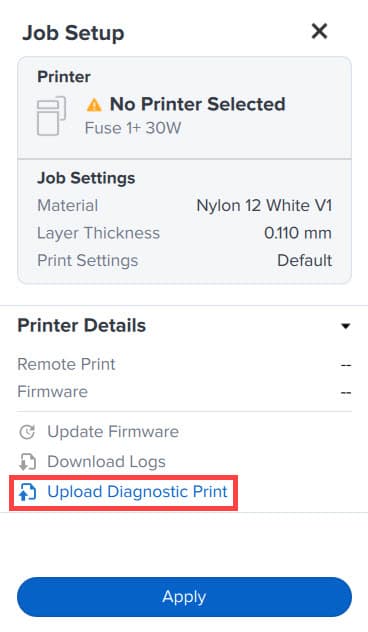
Task: Select the No Printer Selected heading
Action: coord(198,104)
